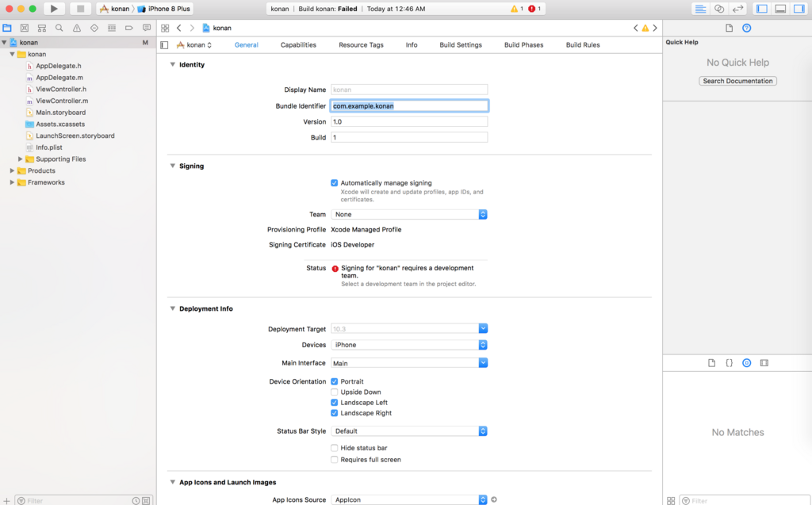Viewport: 812px width, 505px height.
Task: Switch to the Capabilities tab
Action: pos(298,45)
